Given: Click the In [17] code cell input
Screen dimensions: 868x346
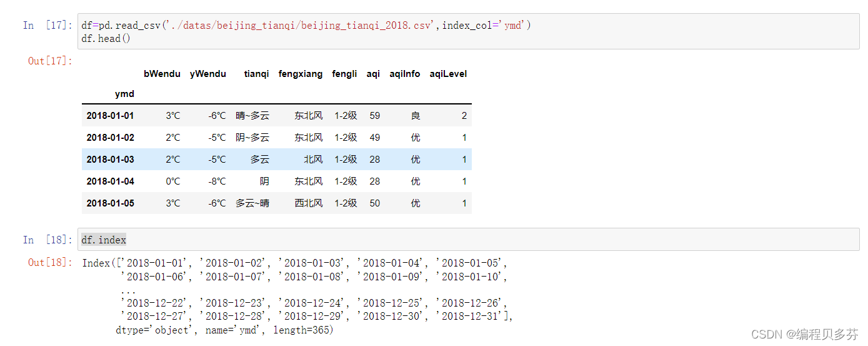Looking at the screenshot, I should [469, 31].
